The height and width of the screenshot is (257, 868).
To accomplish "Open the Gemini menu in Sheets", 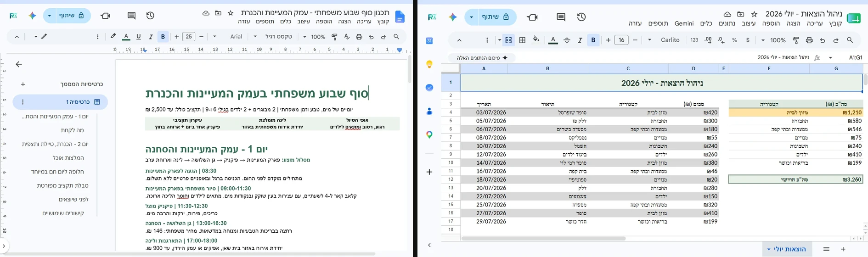I will [684, 23].
